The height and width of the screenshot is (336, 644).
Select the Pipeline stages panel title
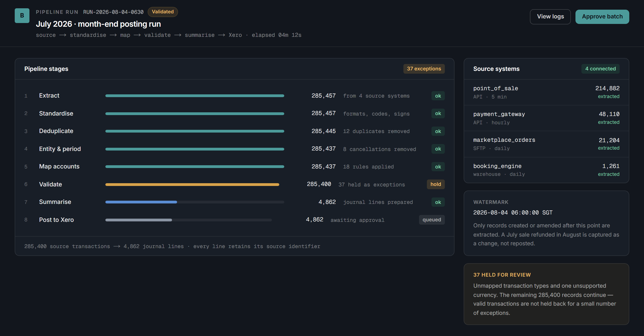tap(46, 69)
